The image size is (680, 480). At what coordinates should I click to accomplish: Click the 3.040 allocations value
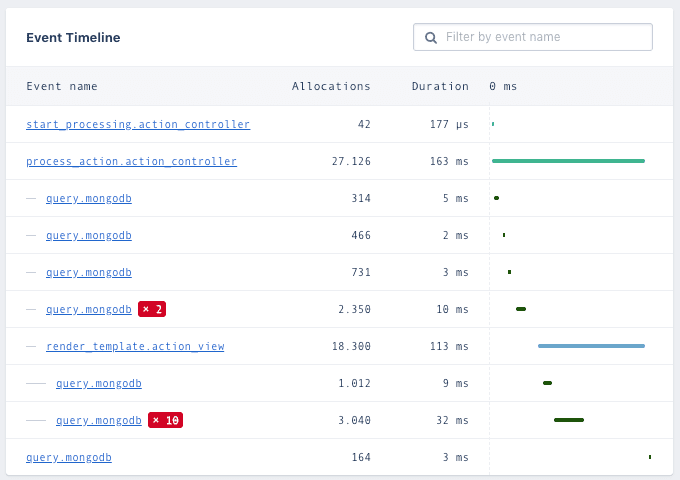pos(354,421)
